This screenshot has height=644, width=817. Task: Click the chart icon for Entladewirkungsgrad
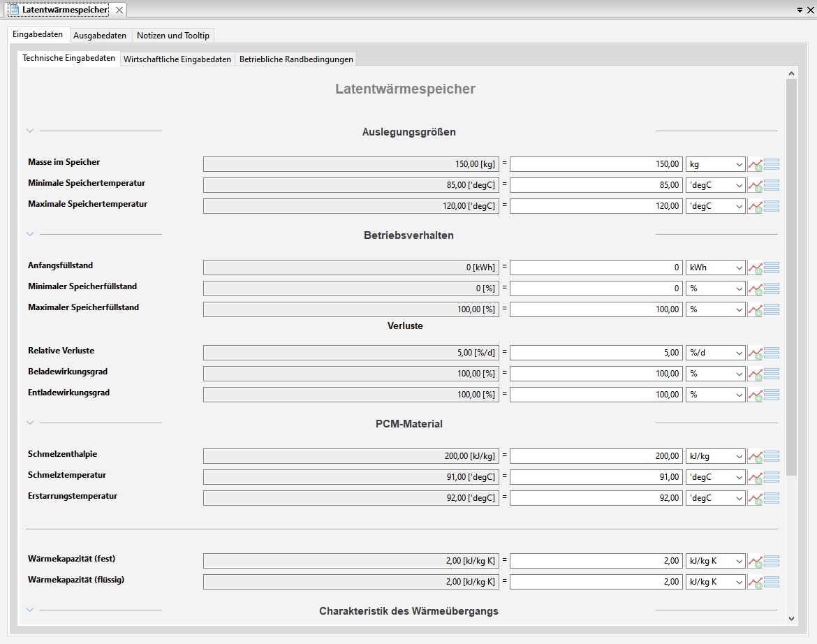click(755, 395)
